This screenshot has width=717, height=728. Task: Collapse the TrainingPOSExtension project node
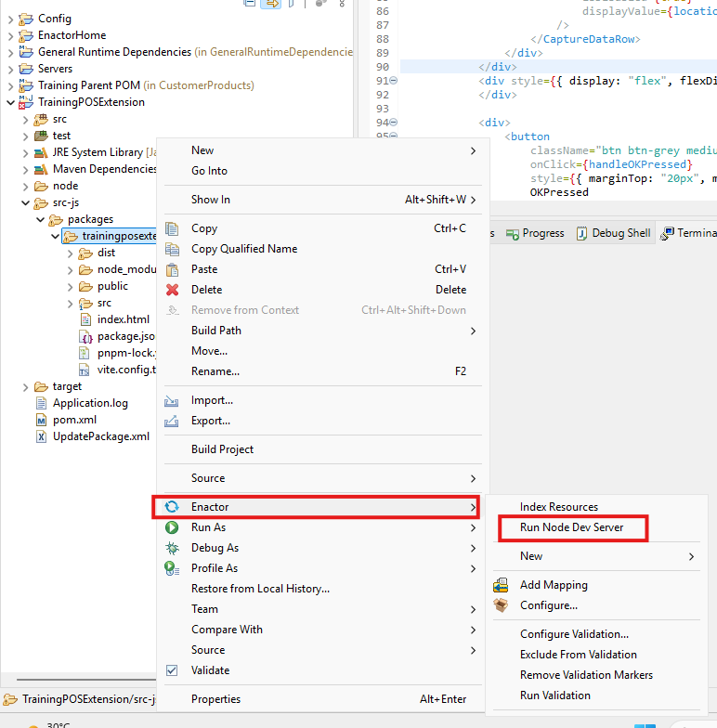click(x=11, y=102)
